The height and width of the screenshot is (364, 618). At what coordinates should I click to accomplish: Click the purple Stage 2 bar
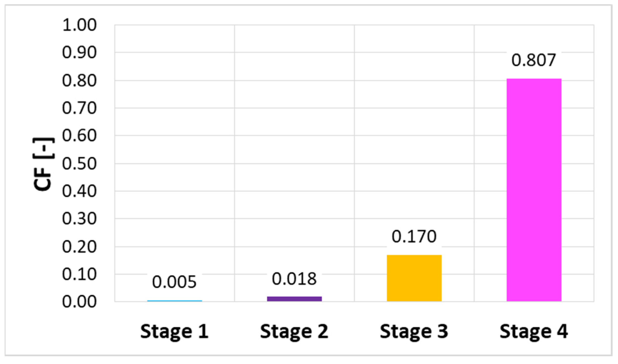click(x=294, y=299)
